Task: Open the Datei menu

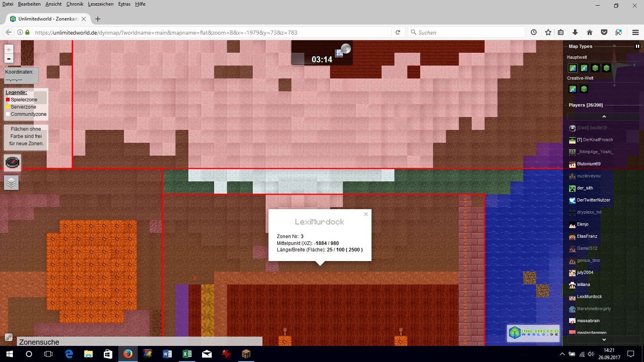Action: click(8, 4)
